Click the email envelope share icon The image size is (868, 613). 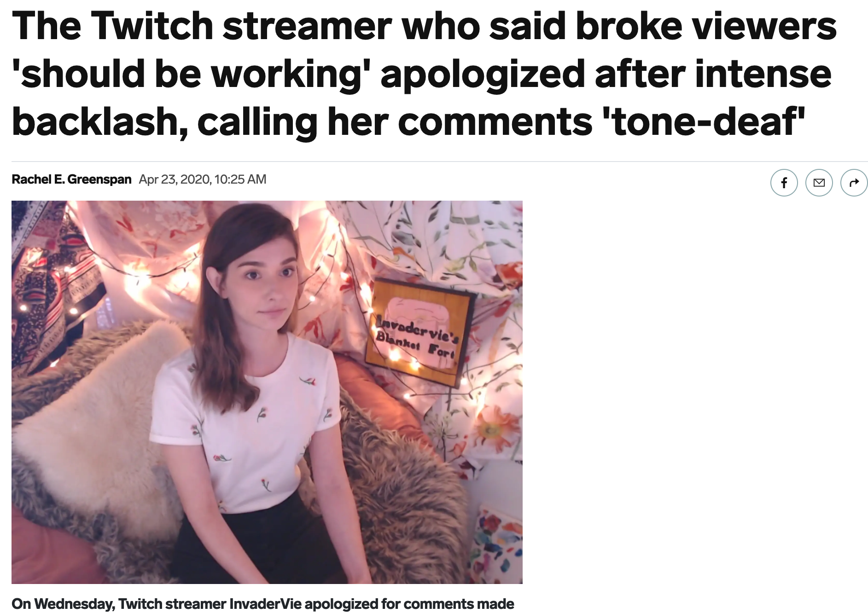(x=819, y=183)
